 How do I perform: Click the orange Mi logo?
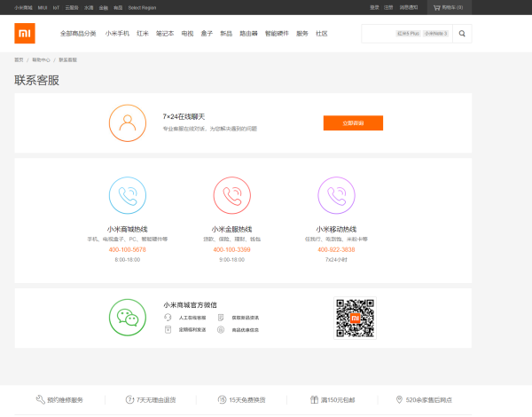[25, 34]
